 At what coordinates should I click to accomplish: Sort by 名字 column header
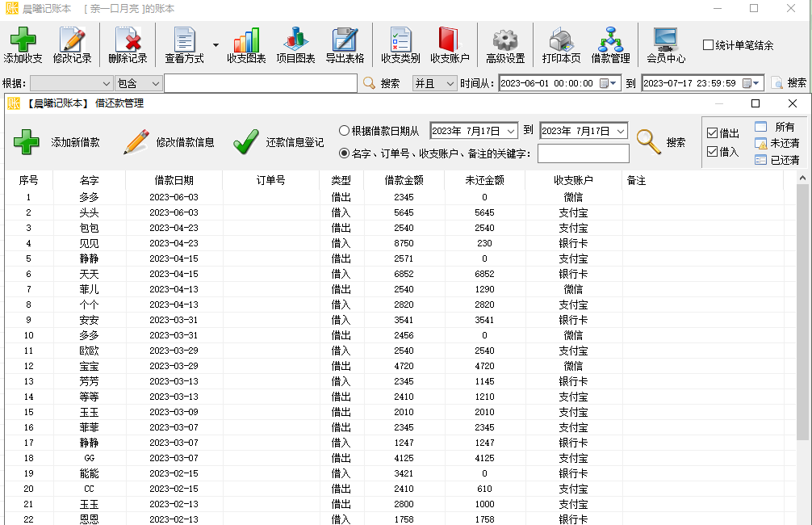click(89, 180)
